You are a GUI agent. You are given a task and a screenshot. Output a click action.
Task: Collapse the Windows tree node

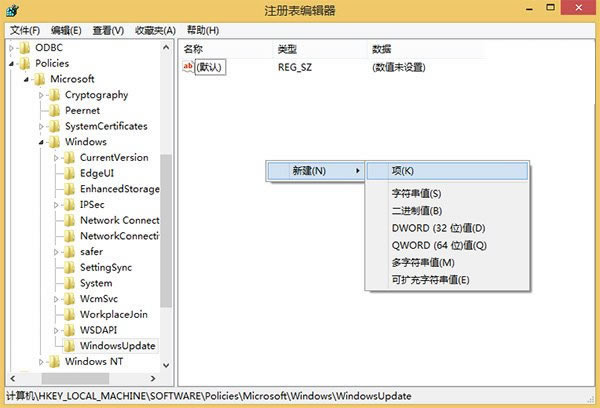point(41,142)
